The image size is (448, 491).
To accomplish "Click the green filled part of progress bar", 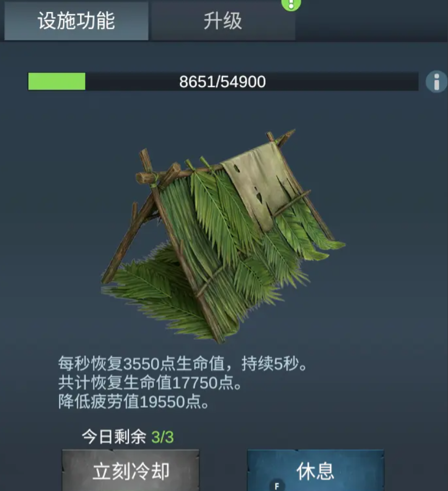I will point(57,82).
